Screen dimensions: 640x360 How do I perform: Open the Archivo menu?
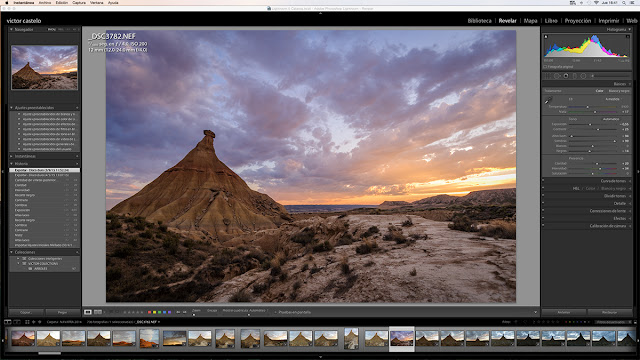[x=45, y=3]
